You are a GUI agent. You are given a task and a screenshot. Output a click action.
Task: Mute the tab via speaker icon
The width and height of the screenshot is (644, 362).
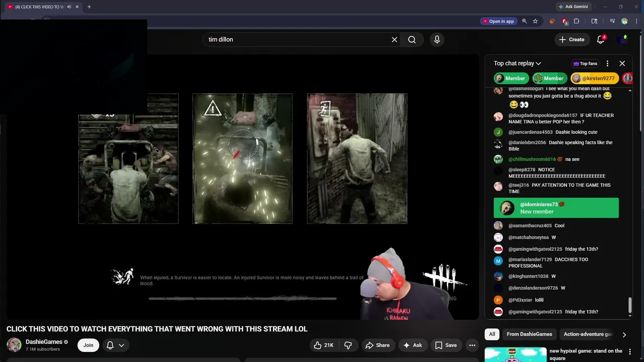pyautogui.click(x=69, y=7)
